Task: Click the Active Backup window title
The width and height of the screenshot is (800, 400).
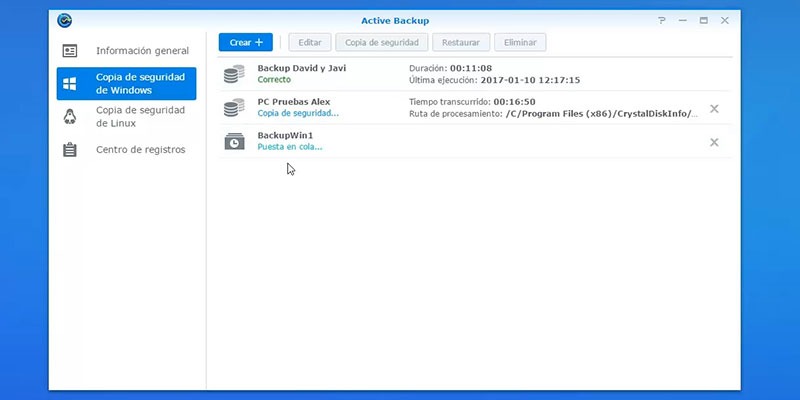Action: [395, 21]
